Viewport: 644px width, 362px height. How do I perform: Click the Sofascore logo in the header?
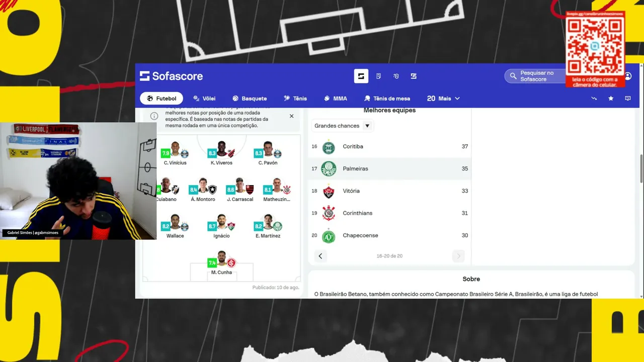[x=171, y=76]
